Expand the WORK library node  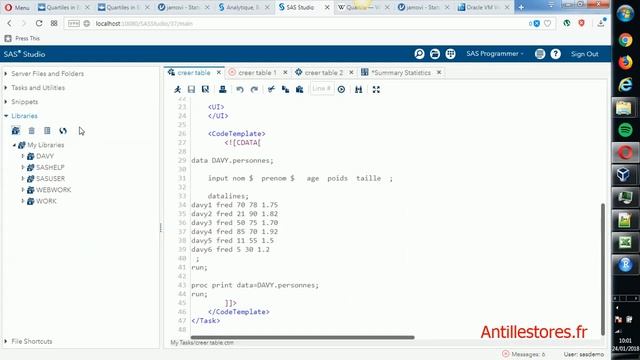point(23,201)
